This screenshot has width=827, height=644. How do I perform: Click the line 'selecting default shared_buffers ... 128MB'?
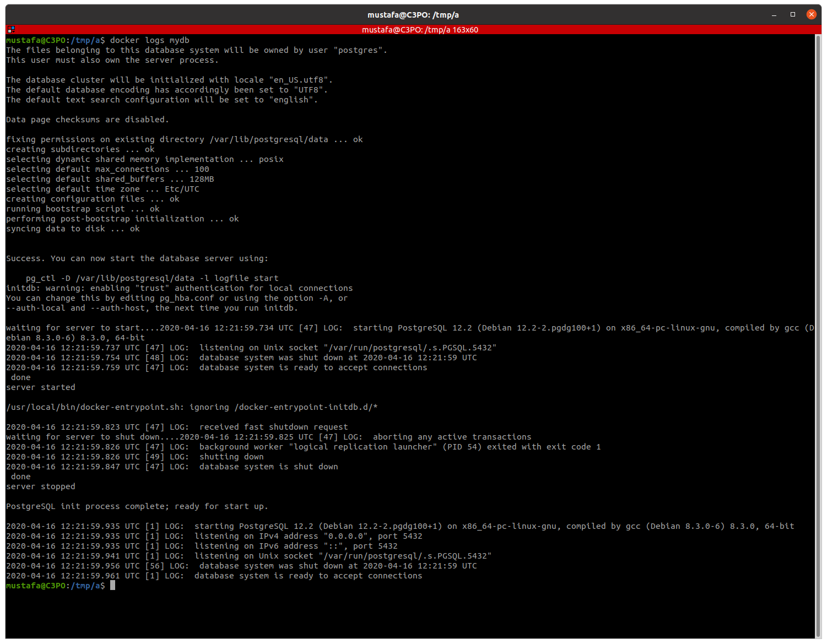110,179
